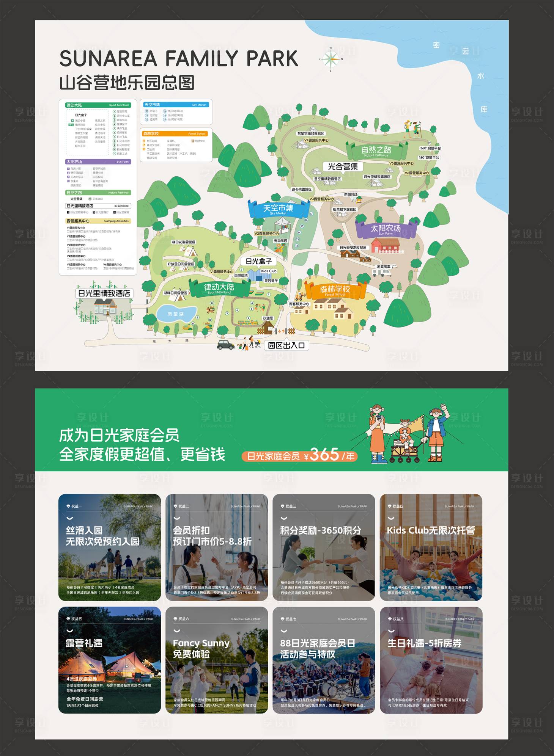Click the diamond icon beside 权益八
The height and width of the screenshot is (756, 554).
coord(390,619)
